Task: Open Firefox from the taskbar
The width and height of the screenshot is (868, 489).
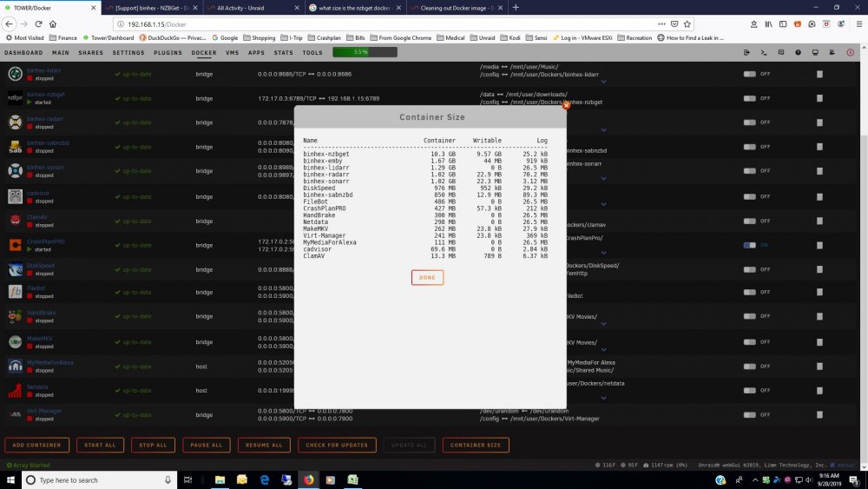Action: tap(308, 479)
